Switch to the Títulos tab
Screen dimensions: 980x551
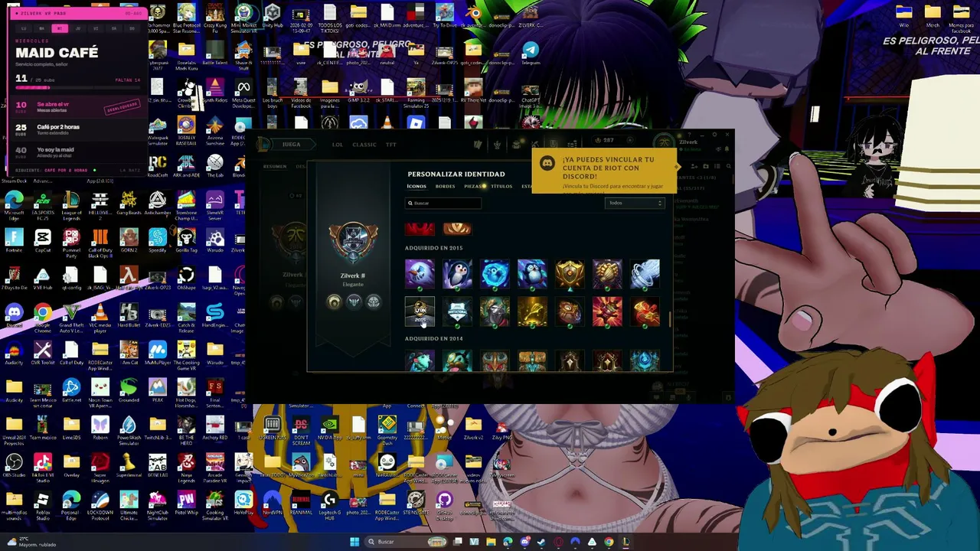point(501,186)
